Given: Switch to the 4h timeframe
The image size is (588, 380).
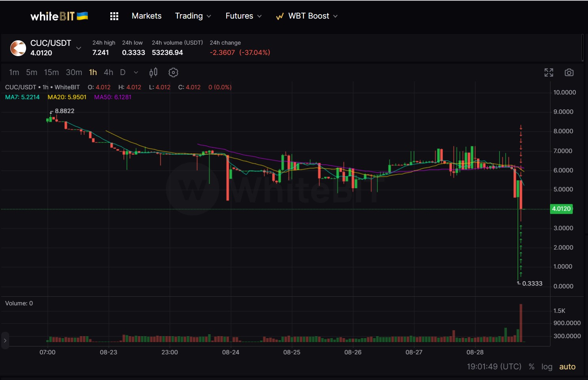Looking at the screenshot, I should pyautogui.click(x=108, y=72).
